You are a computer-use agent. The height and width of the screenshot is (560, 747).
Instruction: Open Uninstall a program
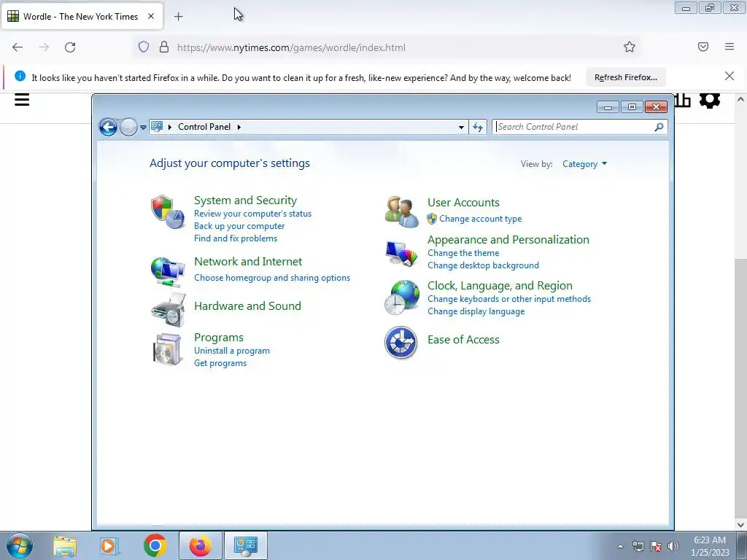click(231, 351)
